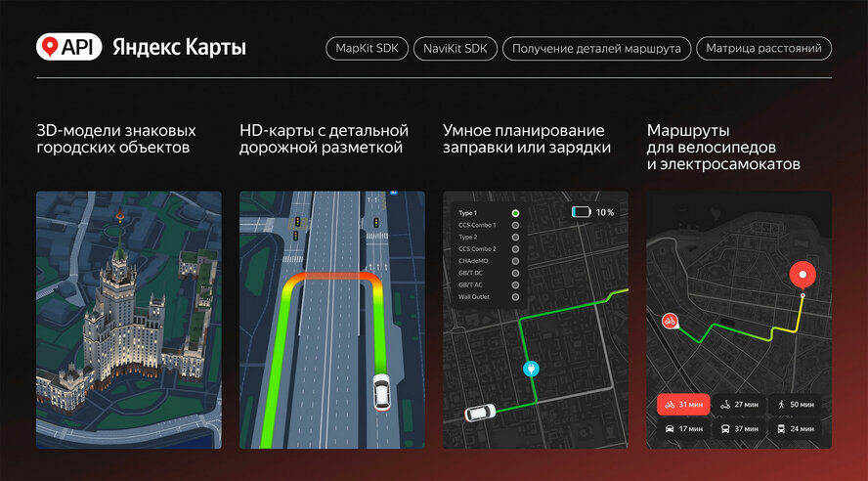Image resolution: width=868 pixels, height=481 pixels.
Task: Select the Wall Outlet radio button
Action: coord(515,297)
